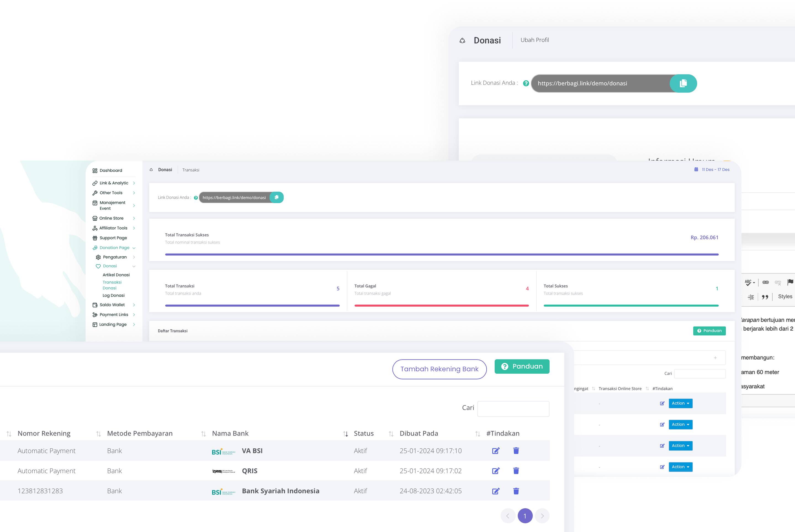Collapse the Donation Page sidebar menu
795x532 pixels.
(x=115, y=247)
